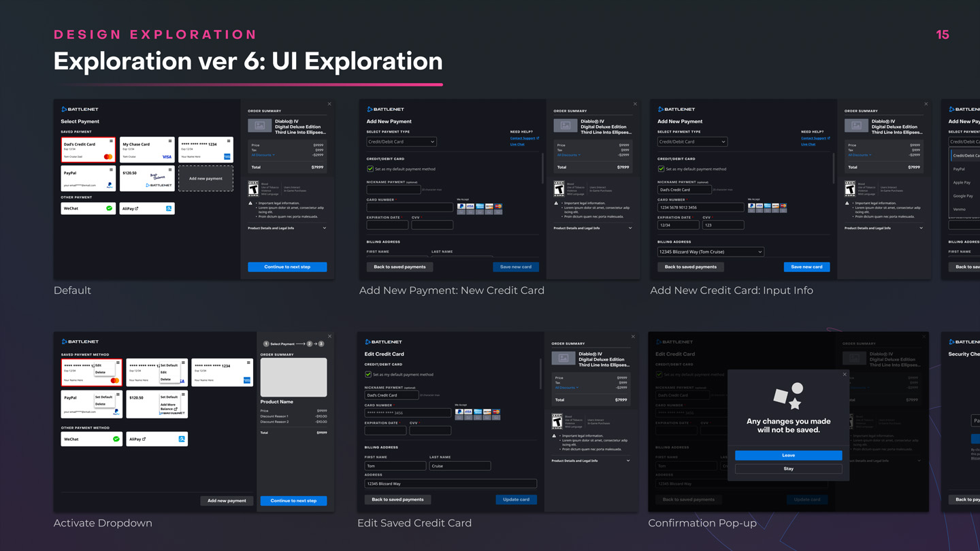
Task: Click the AliPay icon in Activate Dropdown mockup
Action: pos(182,439)
